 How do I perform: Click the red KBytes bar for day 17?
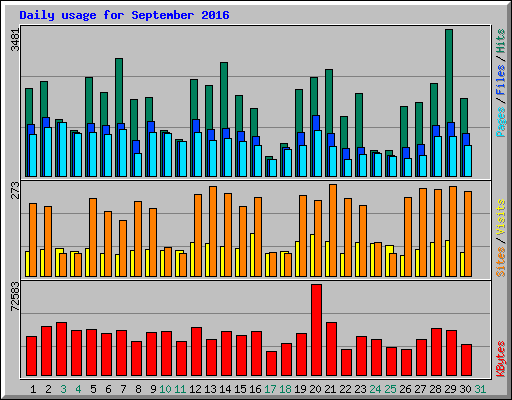pyautogui.click(x=271, y=363)
